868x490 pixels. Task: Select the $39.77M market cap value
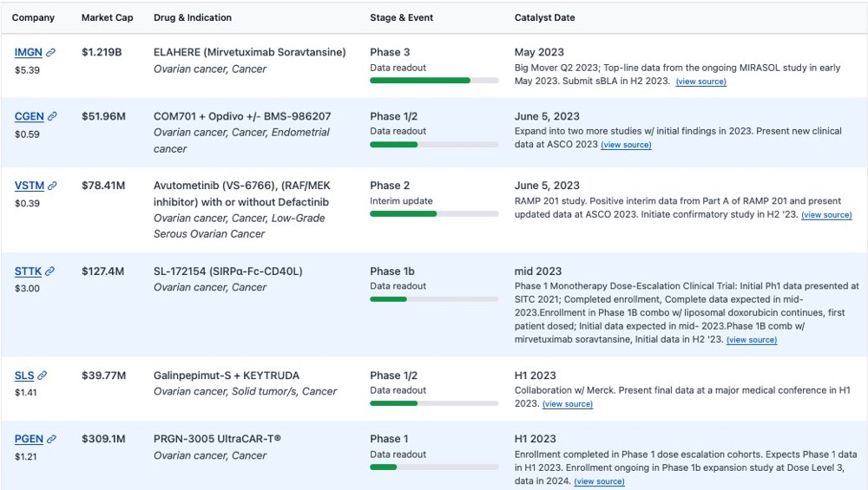point(104,376)
